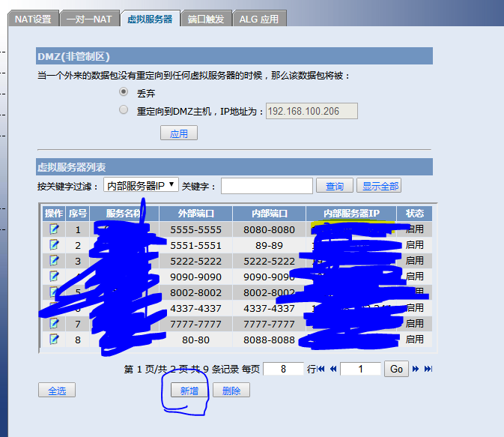The width and height of the screenshot is (504, 437).
Task: Click external port cell 7777-7777
Action: (x=195, y=324)
